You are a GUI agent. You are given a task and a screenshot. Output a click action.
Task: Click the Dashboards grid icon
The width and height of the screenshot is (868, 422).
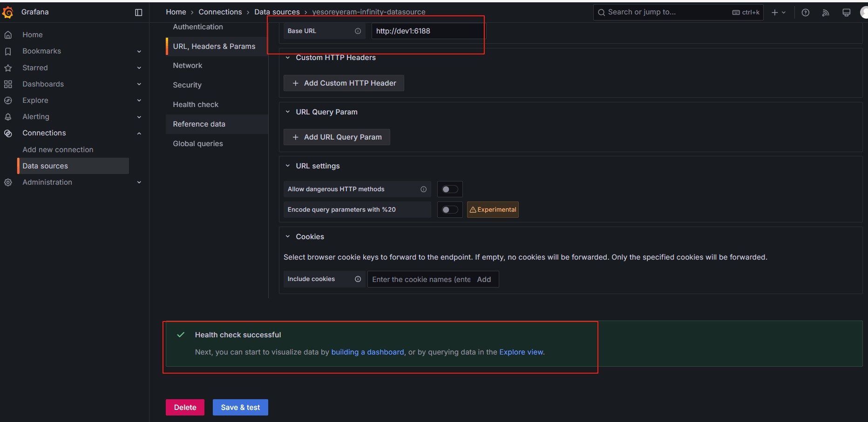pyautogui.click(x=8, y=84)
